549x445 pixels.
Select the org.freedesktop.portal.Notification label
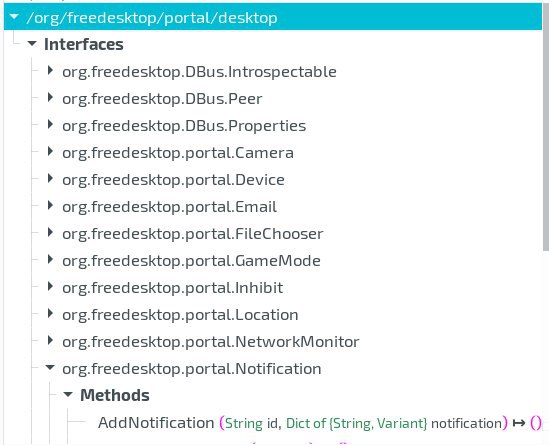pyautogui.click(x=192, y=369)
